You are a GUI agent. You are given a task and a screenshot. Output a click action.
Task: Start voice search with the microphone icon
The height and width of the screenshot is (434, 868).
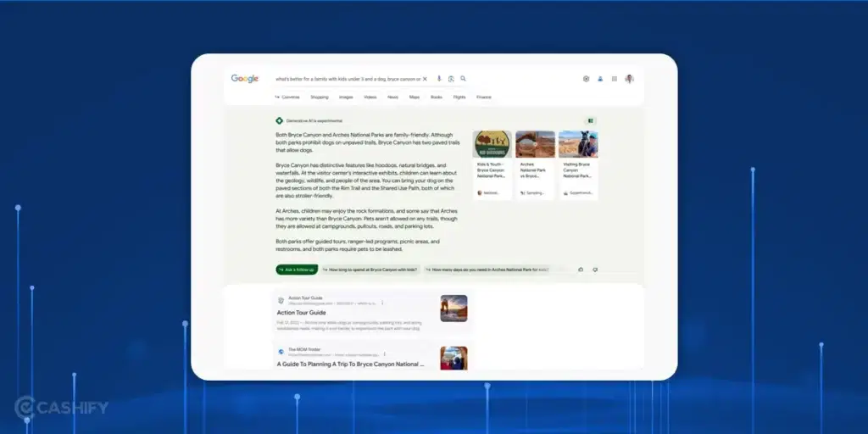439,79
